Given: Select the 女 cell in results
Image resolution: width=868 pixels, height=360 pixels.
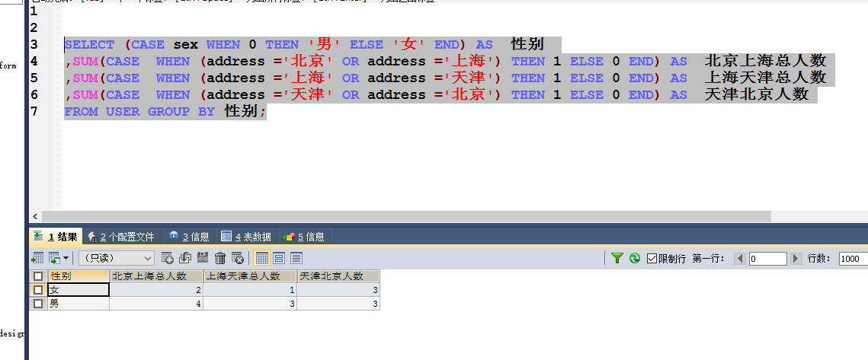Looking at the screenshot, I should [x=78, y=290].
